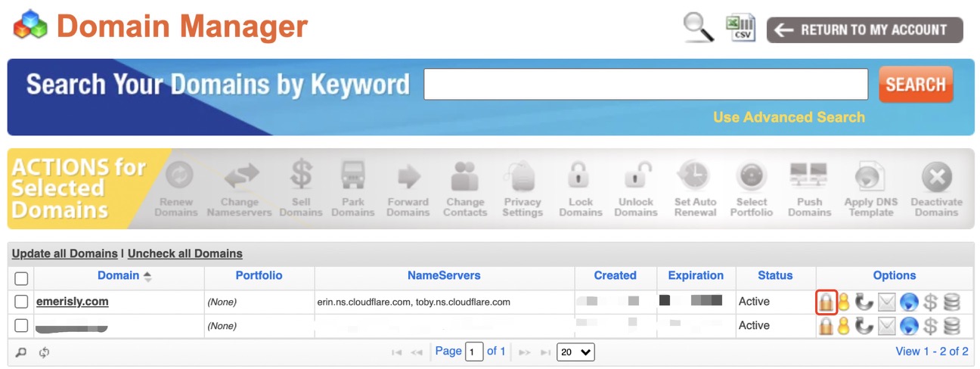Click the database stack icon in second row

(x=952, y=326)
